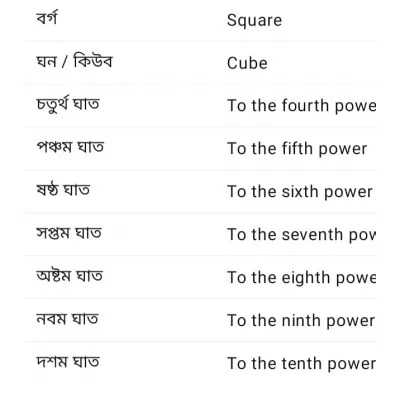Click To the fifth power text
The height and width of the screenshot is (393, 400).
point(297,149)
